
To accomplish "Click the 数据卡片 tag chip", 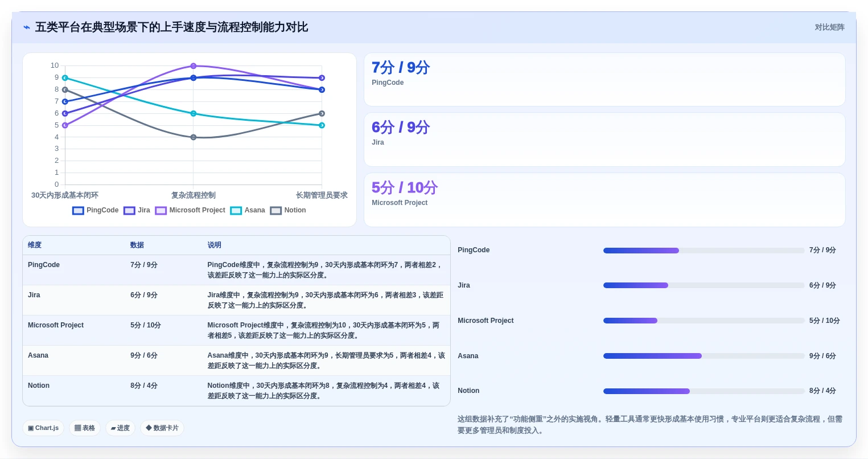I will (x=162, y=428).
